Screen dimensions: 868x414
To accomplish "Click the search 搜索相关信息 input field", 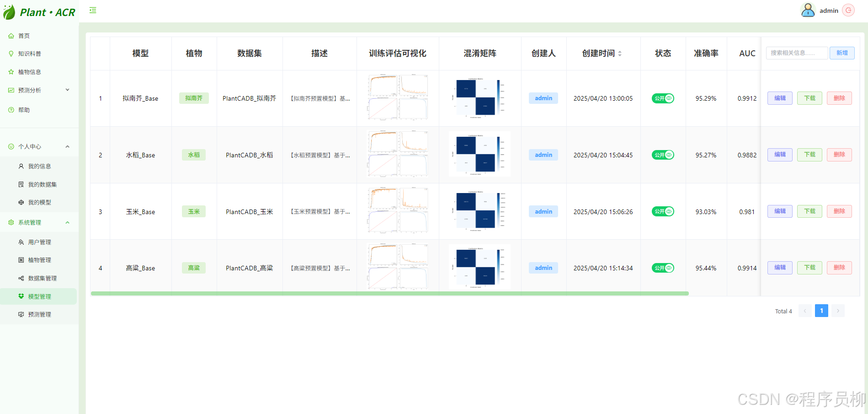I will [797, 53].
